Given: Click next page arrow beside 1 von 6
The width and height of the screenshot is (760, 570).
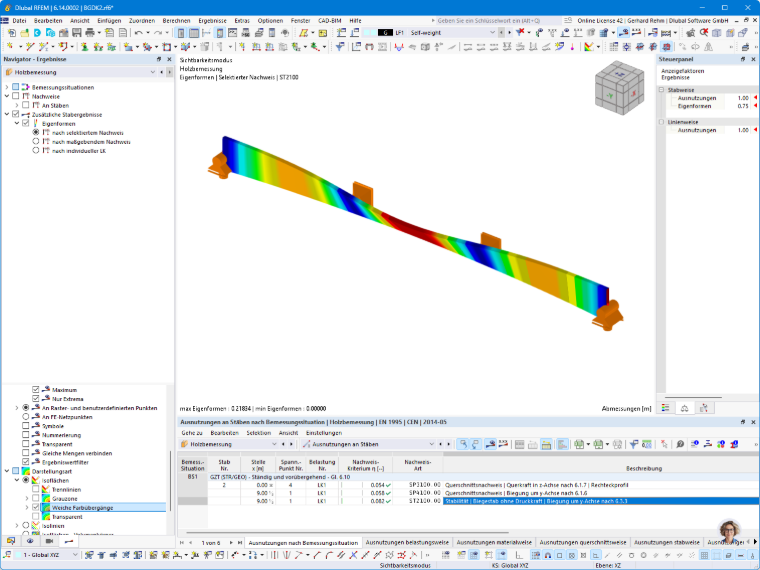Looking at the screenshot, I should [x=231, y=543].
